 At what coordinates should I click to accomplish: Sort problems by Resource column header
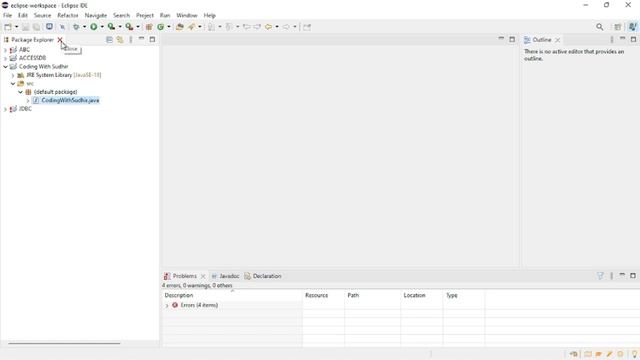(x=324, y=295)
